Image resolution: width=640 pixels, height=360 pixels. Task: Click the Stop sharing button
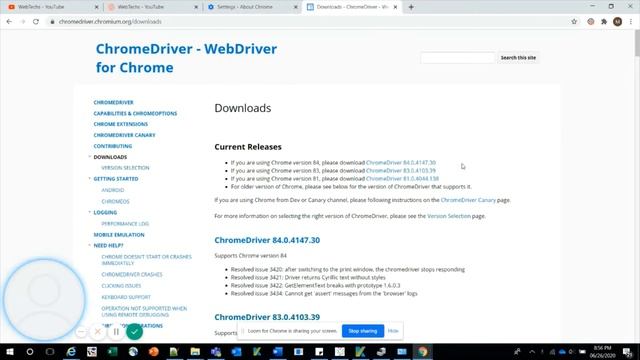click(x=363, y=331)
